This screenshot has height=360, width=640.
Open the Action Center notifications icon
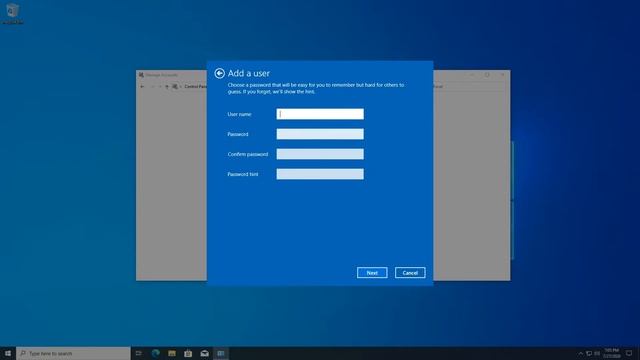629,353
